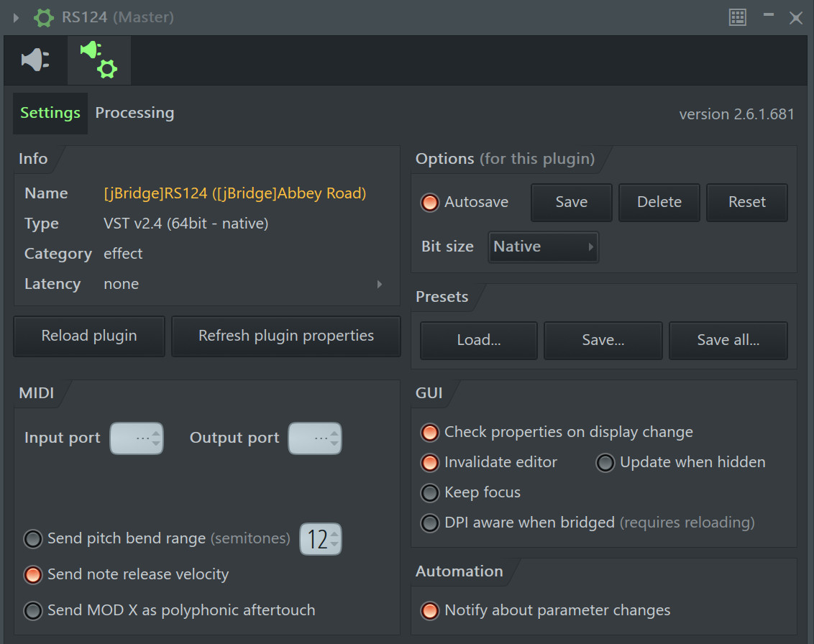Open wrapper settings plug-and-gear icon
This screenshot has width=814, height=644.
(99, 60)
